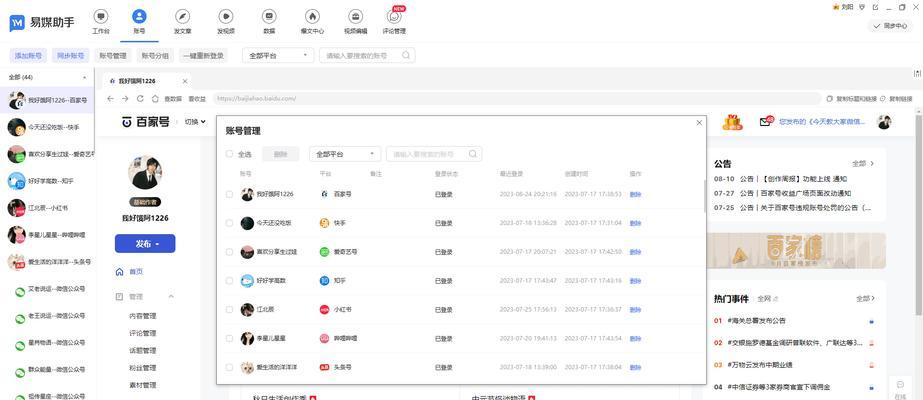923x400 pixels.
Task: Open the 全部平台 dropdown in top toolbar
Action: click(278, 55)
